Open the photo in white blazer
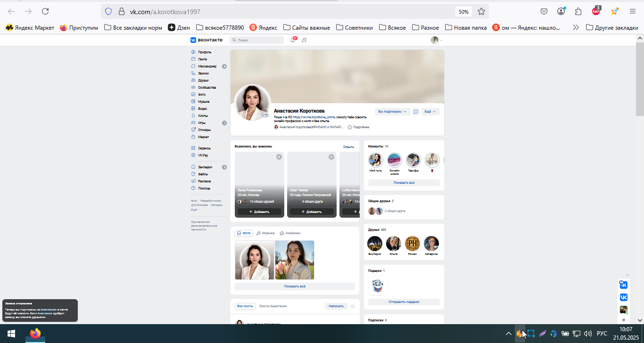This screenshot has width=644, height=343. point(255,260)
